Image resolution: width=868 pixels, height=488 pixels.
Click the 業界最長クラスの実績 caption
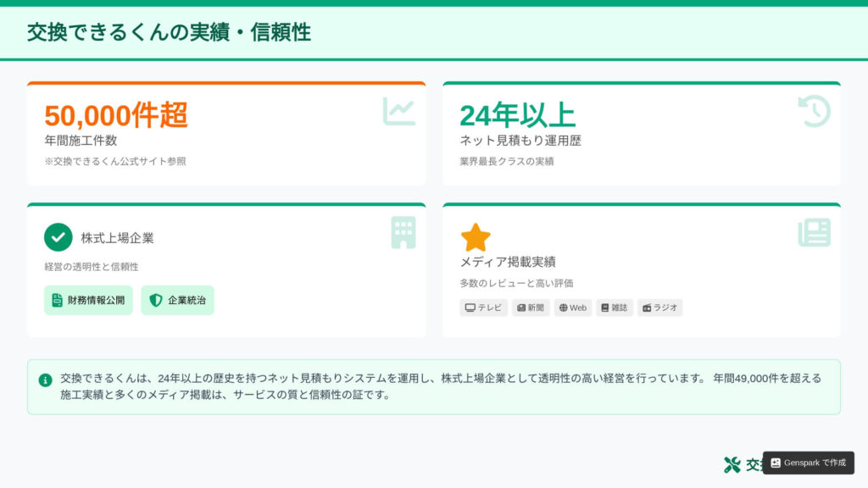[x=507, y=162]
